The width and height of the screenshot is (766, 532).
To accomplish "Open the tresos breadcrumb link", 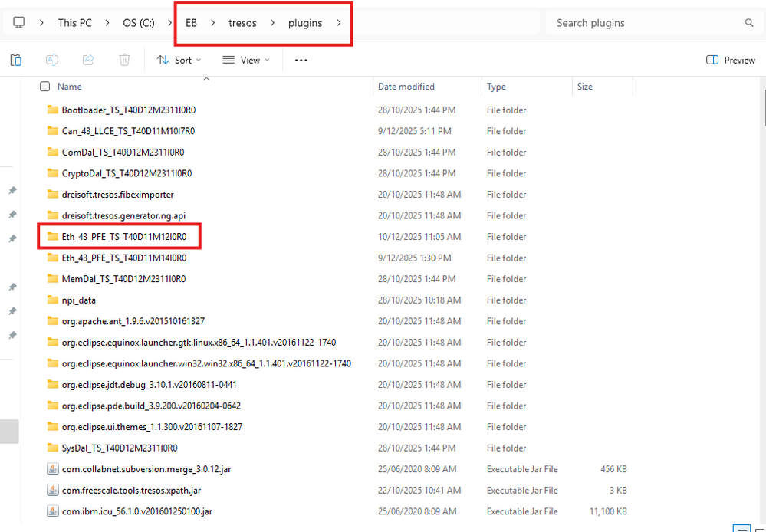I will (x=242, y=23).
